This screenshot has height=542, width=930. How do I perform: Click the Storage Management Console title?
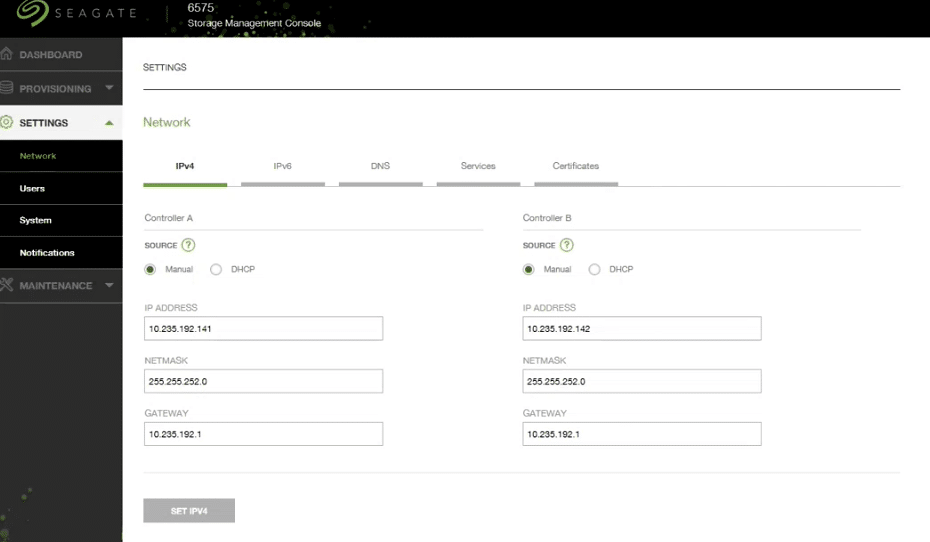[x=254, y=23]
